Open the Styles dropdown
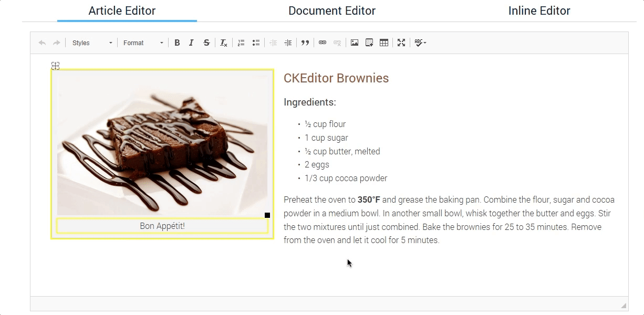This screenshot has width=644, height=315. click(x=92, y=43)
